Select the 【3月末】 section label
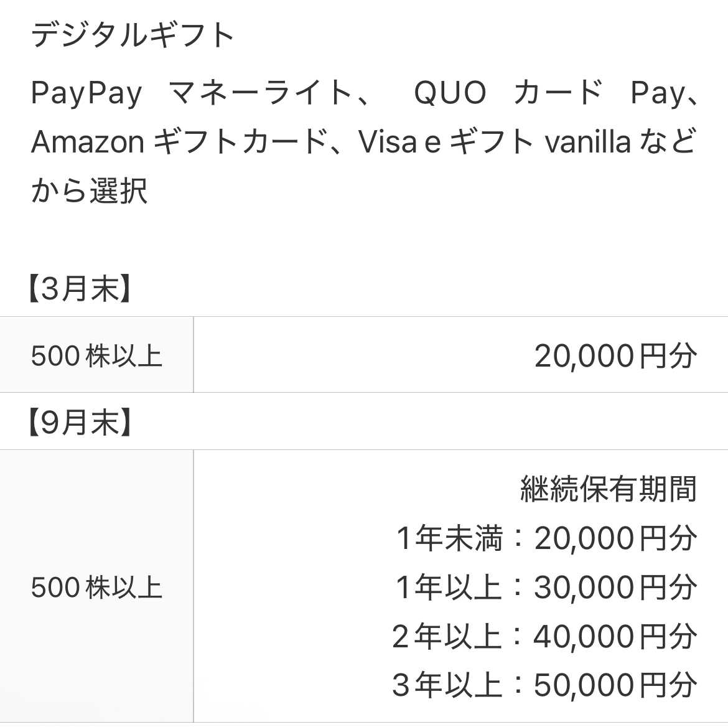 78,289
